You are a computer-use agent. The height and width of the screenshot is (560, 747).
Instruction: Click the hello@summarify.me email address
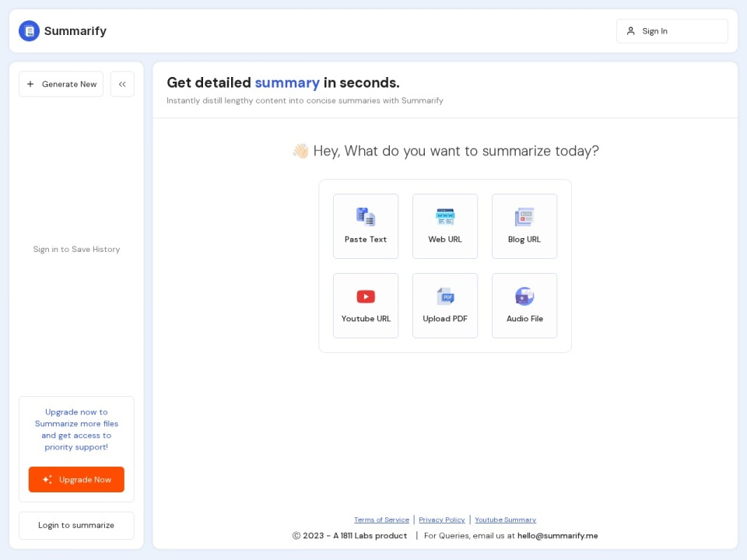coord(557,536)
